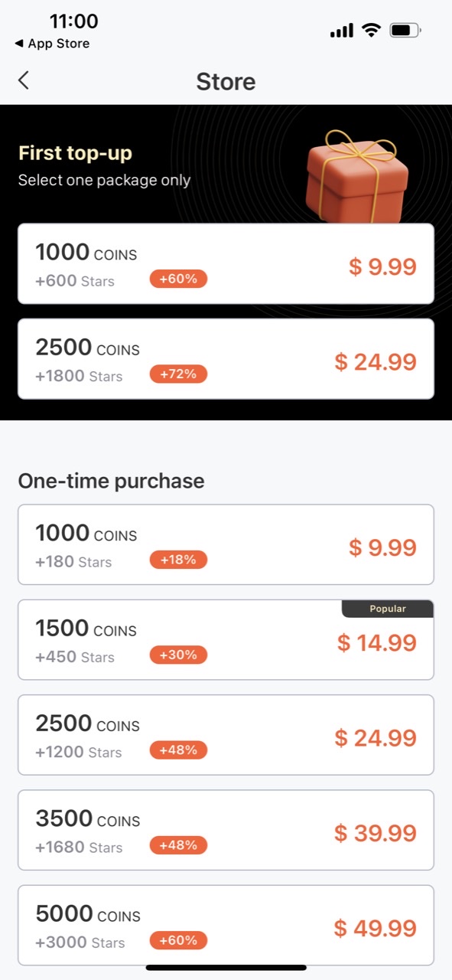Tap the cellular signal bars icon
452x980 pixels.
click(x=342, y=31)
